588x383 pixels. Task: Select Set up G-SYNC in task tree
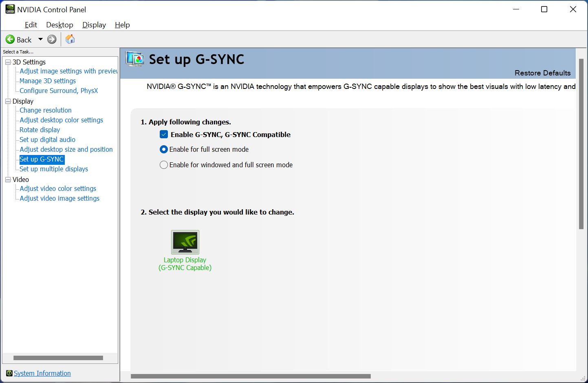[x=42, y=159]
